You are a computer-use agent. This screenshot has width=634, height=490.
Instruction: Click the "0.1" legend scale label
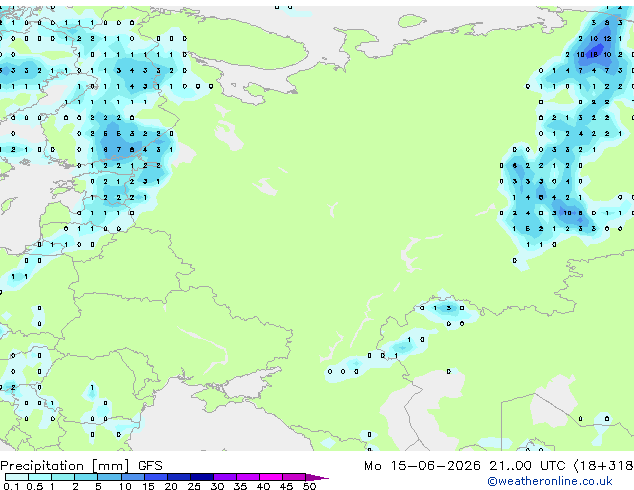click(x=11, y=486)
